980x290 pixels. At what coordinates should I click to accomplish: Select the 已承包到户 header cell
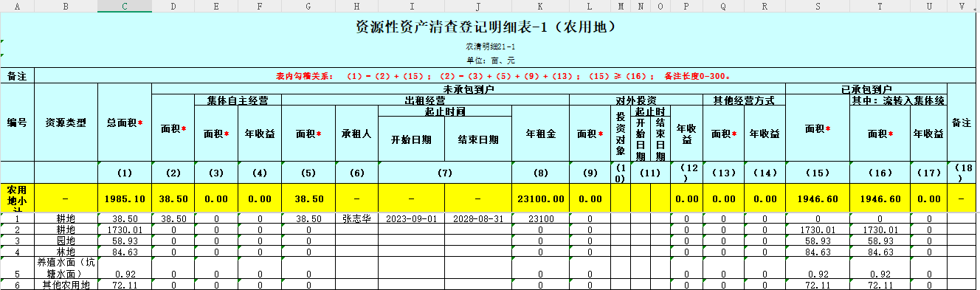(866, 89)
